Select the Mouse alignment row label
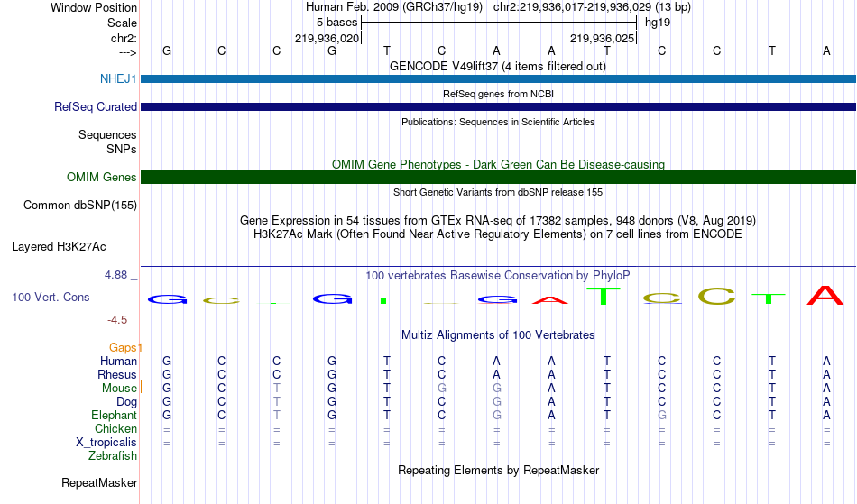The image size is (857, 504). point(119,389)
